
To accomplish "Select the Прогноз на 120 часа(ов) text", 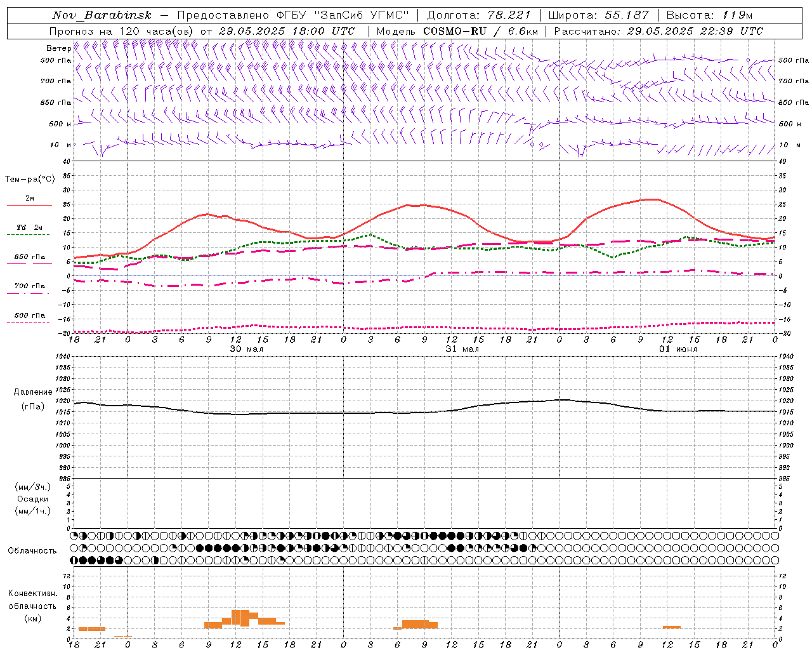I will (122, 31).
